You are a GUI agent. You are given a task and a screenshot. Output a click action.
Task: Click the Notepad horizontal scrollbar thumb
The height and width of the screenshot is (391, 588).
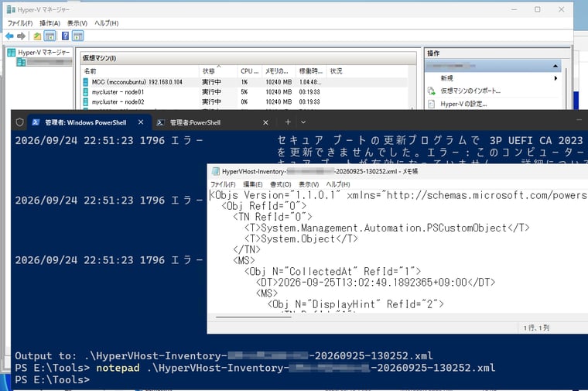[254, 317]
